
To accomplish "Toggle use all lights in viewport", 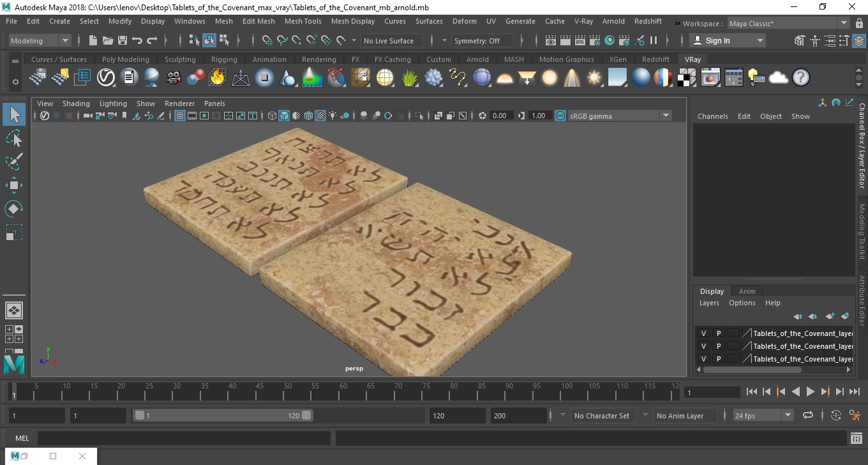I will (x=333, y=116).
